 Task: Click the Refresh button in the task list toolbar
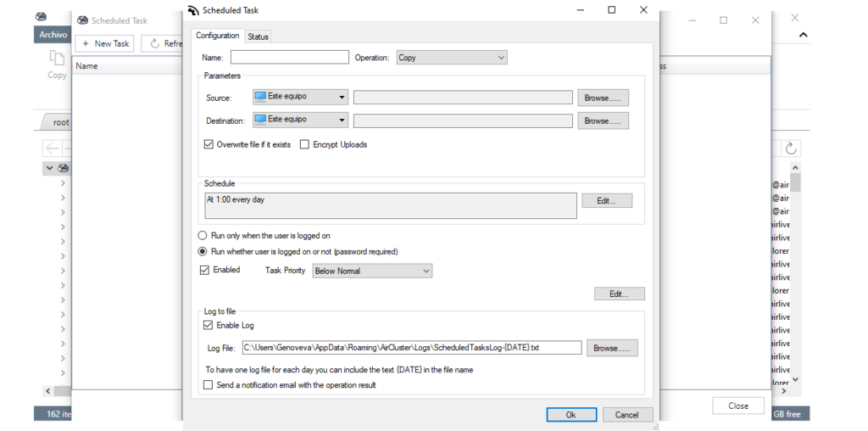[163, 43]
